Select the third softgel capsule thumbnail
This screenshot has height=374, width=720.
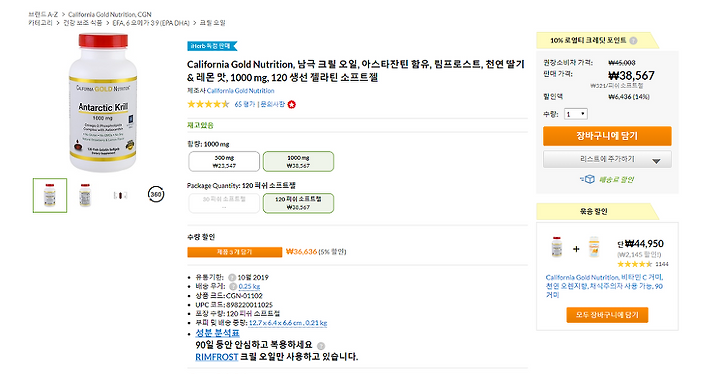(120, 195)
